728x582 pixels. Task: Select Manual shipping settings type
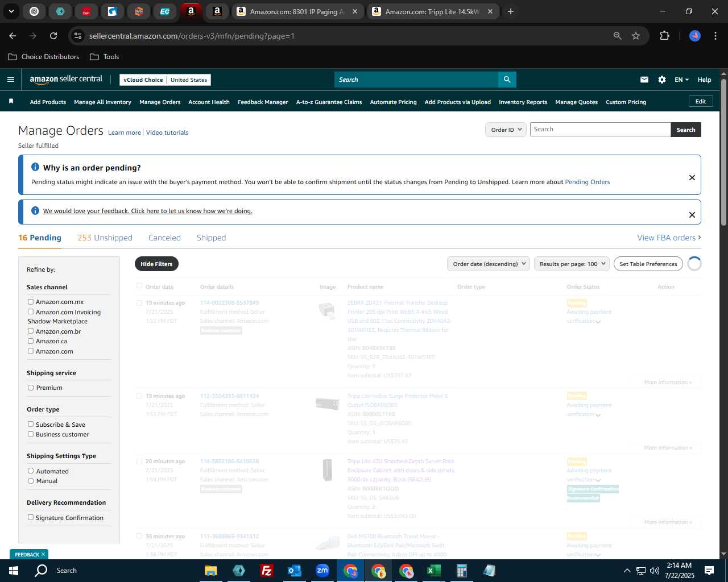(x=31, y=481)
